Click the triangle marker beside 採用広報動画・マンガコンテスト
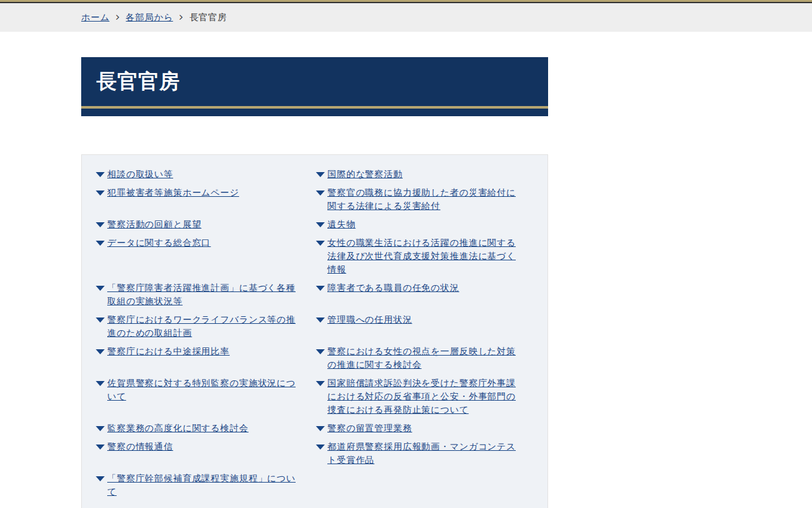The width and height of the screenshot is (812, 508). [320, 447]
